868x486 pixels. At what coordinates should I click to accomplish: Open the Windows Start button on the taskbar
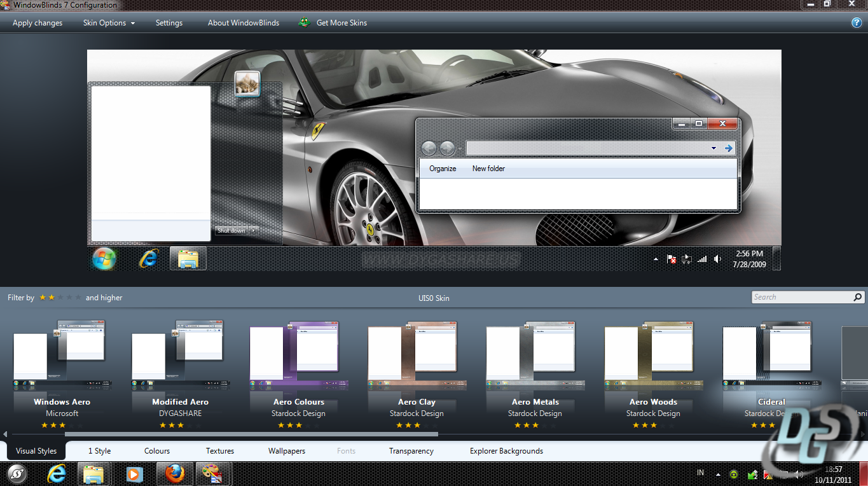16,474
